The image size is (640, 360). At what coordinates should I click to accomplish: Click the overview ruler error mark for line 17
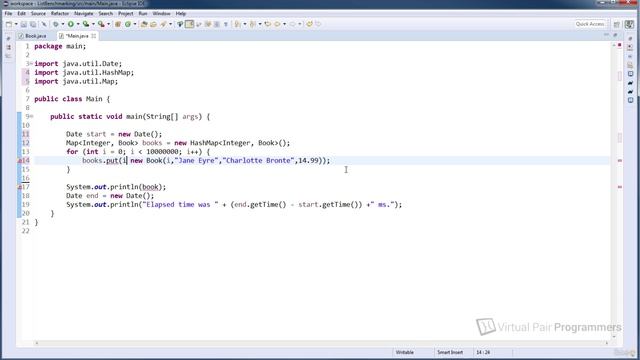click(x=620, y=187)
